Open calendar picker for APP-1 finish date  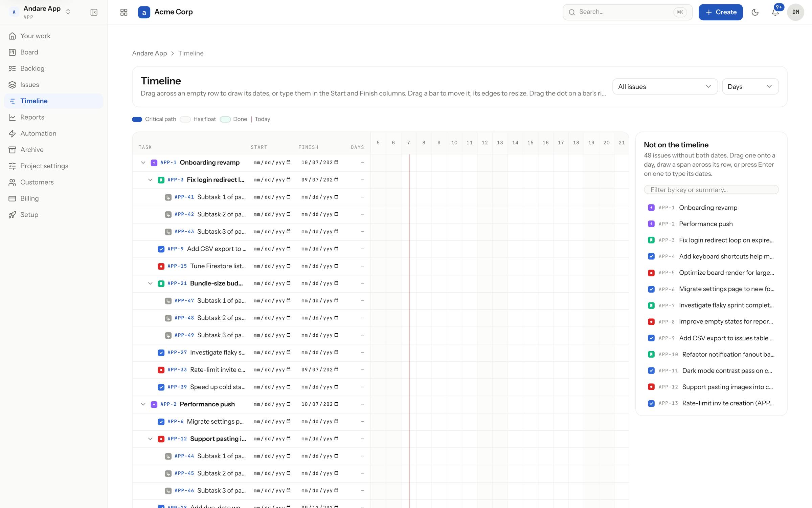[x=336, y=162]
